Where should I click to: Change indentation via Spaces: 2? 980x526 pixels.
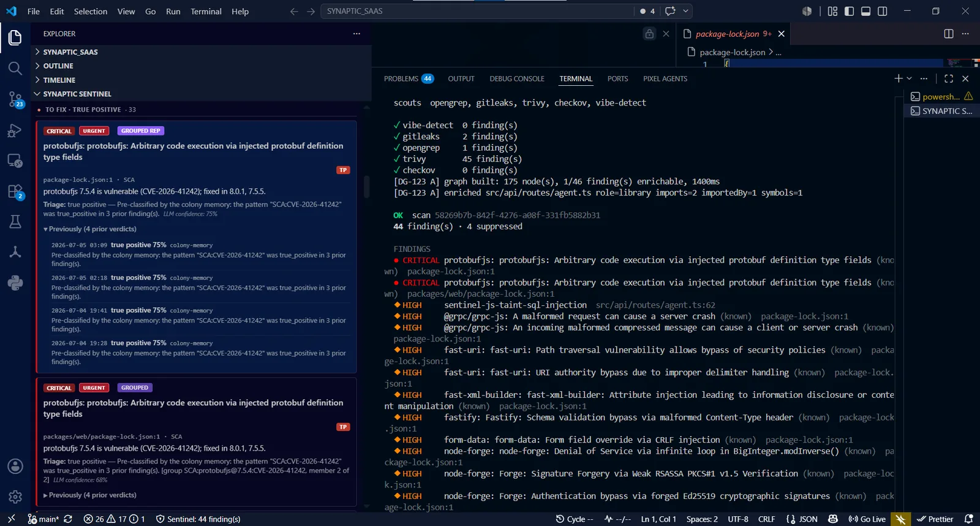702,519
